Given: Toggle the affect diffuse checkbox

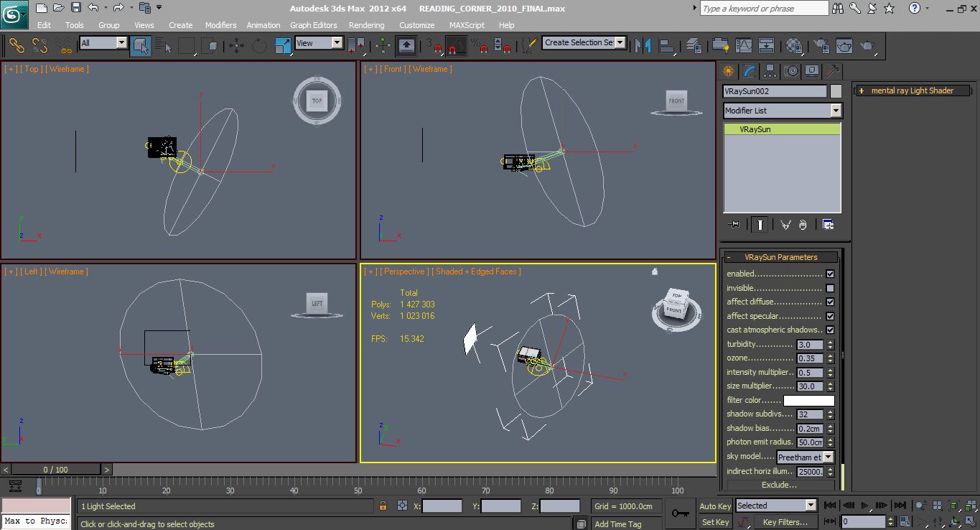Looking at the screenshot, I should [x=830, y=302].
